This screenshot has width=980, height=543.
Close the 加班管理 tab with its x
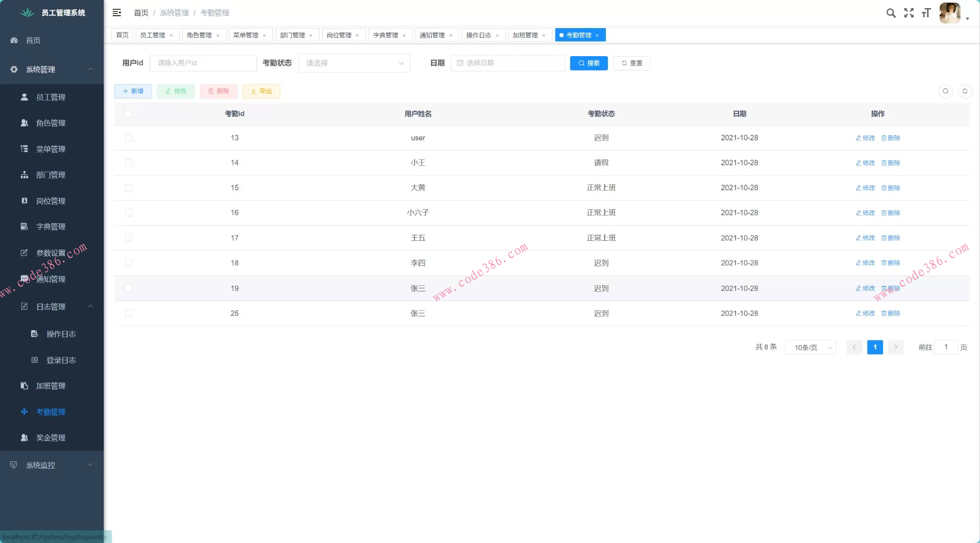pyautogui.click(x=544, y=36)
